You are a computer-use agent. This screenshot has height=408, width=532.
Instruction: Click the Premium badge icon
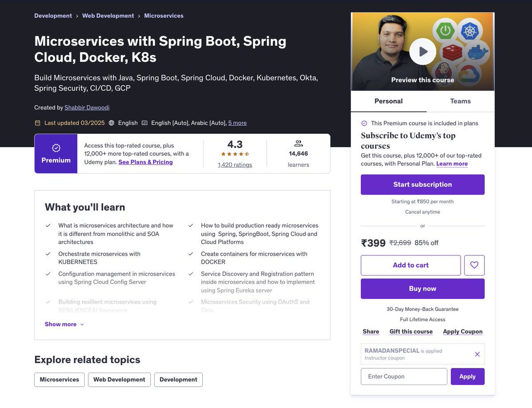[x=56, y=148]
